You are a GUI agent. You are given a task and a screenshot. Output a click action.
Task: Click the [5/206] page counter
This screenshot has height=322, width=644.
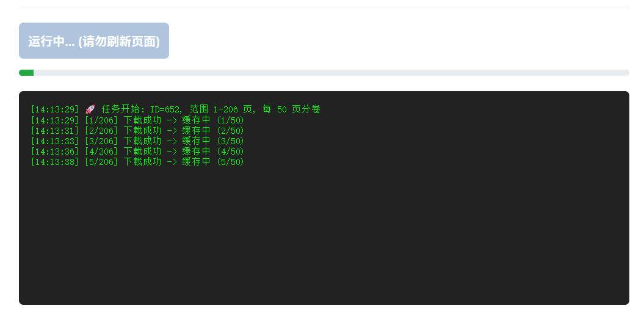point(101,162)
